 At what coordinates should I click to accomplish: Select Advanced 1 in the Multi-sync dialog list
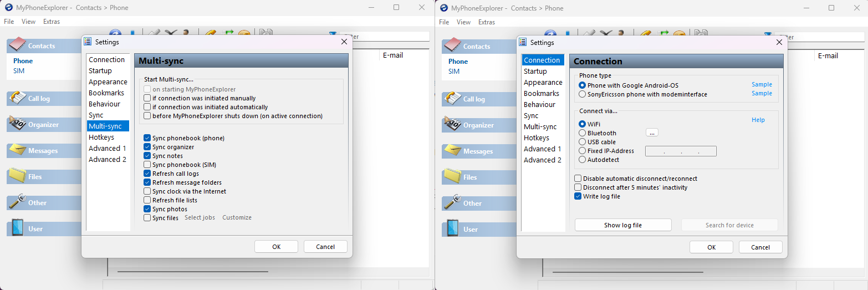click(x=108, y=148)
